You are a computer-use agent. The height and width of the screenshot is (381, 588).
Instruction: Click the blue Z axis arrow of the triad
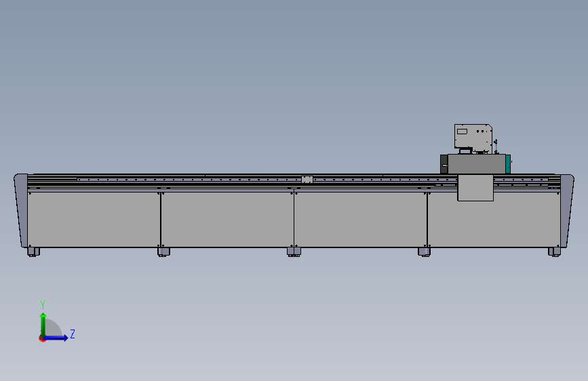pyautogui.click(x=56, y=338)
